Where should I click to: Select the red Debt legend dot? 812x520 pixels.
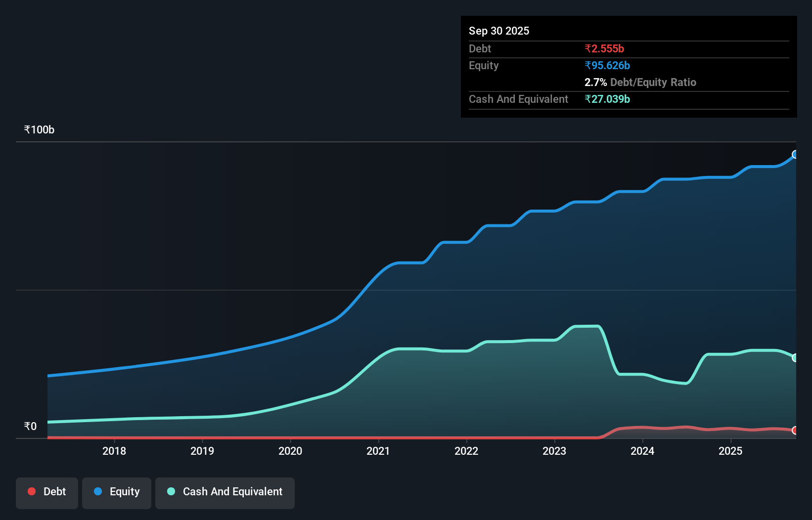31,492
